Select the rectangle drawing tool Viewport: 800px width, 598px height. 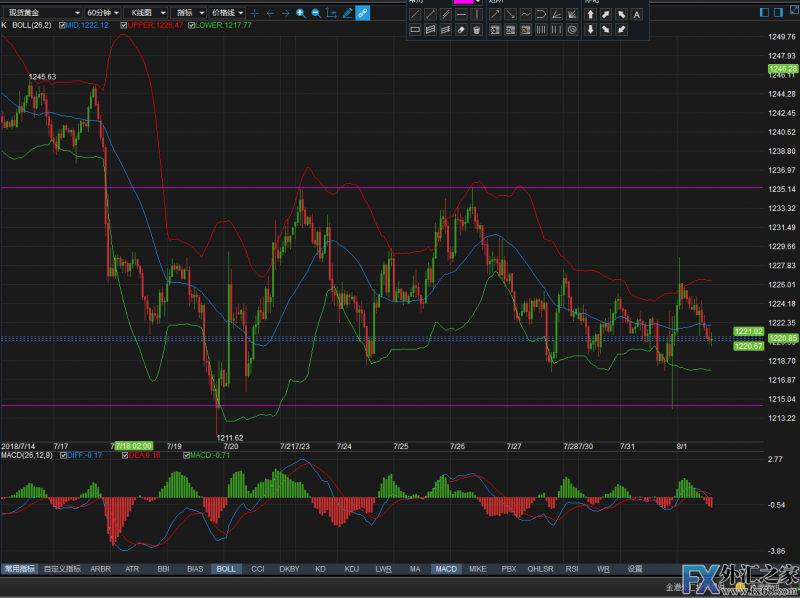click(415, 30)
